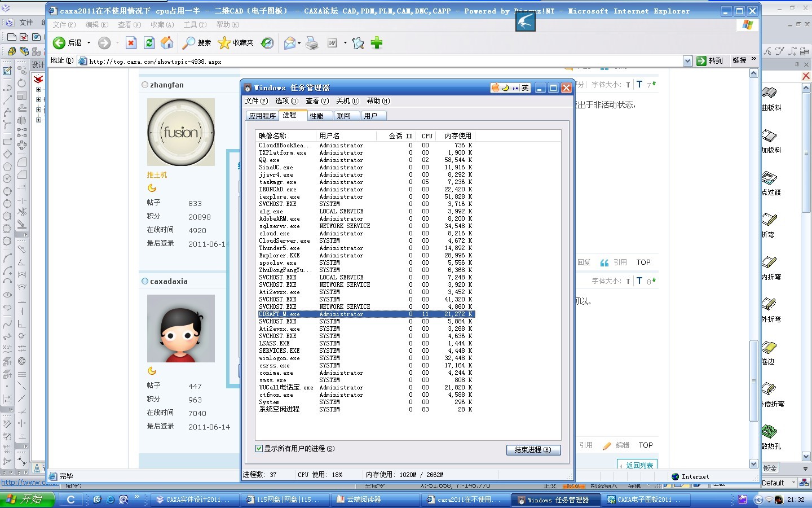This screenshot has height=508, width=812.
Task: Select the Thunder5.exe process row
Action: click(365, 248)
